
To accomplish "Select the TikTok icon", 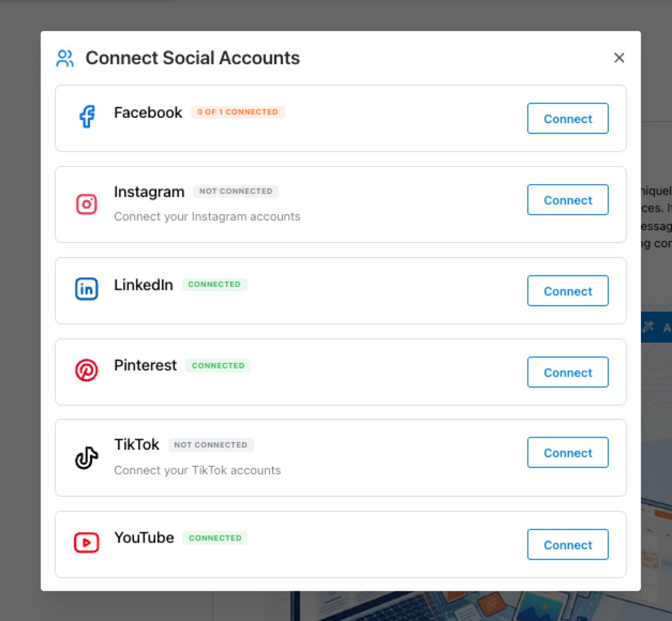I will tap(86, 457).
